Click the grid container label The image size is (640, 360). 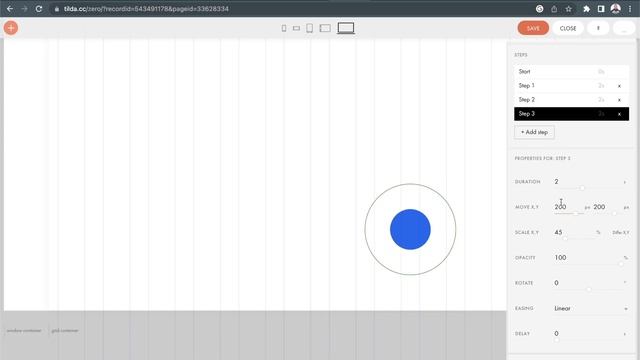65,331
